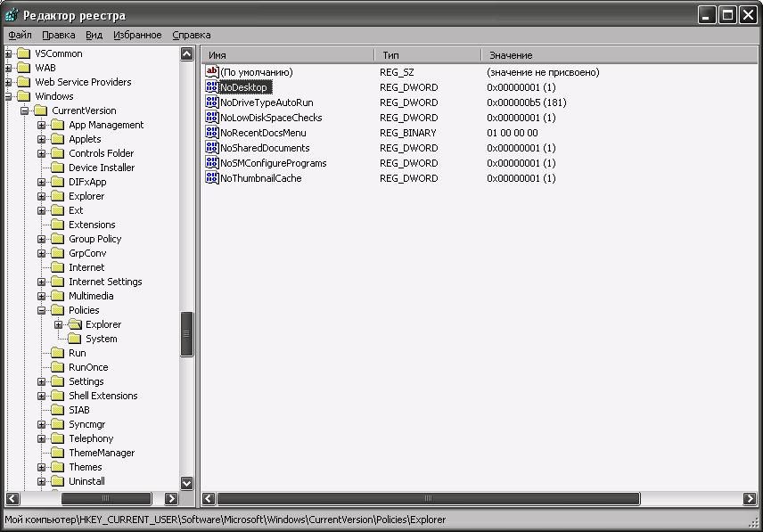Sort values by the Имя column header
Screen dimensions: 763x532
(288, 55)
